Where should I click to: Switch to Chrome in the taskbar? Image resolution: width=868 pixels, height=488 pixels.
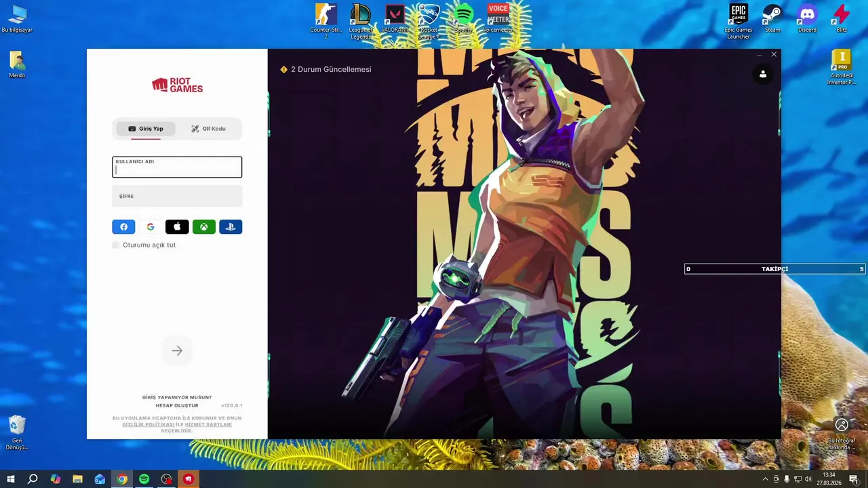coord(122,479)
